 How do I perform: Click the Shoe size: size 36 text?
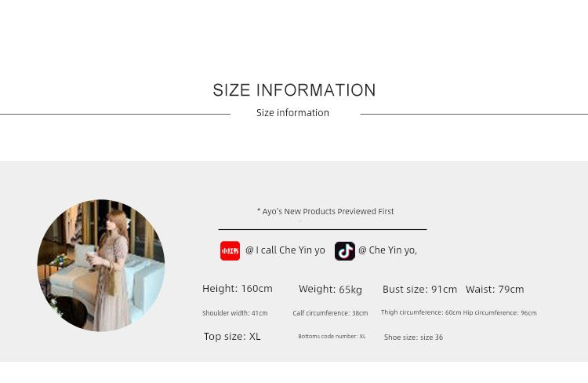tap(413, 337)
